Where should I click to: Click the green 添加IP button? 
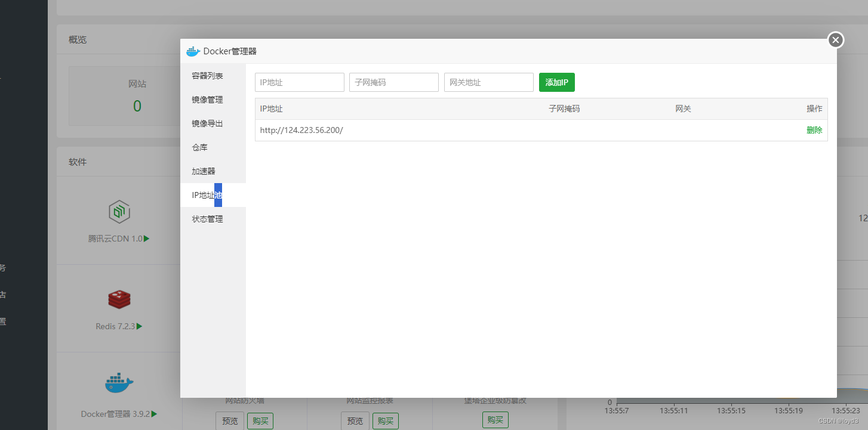click(557, 82)
